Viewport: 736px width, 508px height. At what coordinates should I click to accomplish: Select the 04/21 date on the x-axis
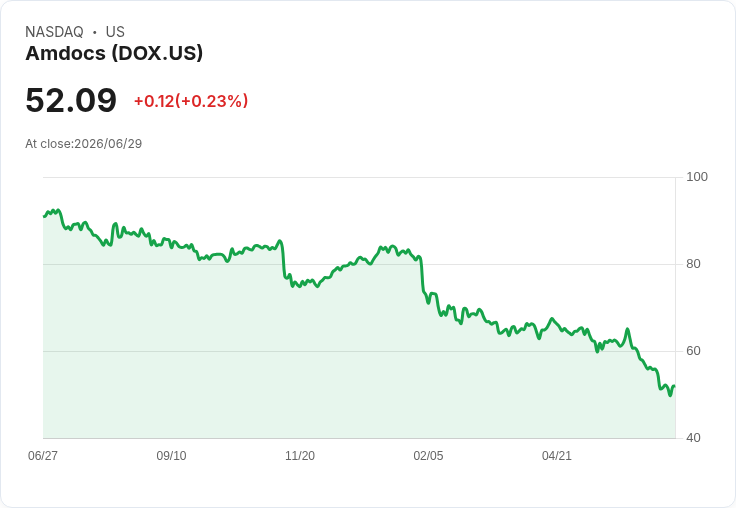point(557,456)
